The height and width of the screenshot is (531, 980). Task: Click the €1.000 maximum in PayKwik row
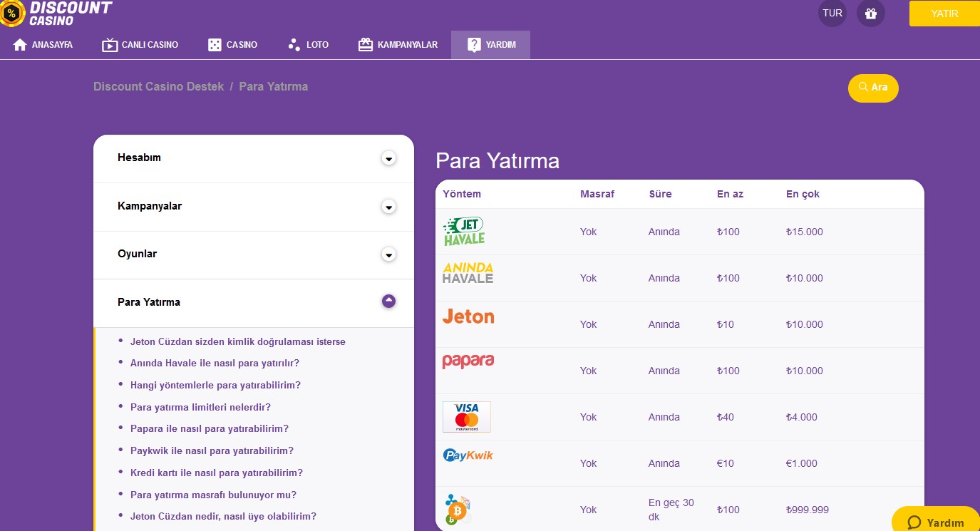pos(802,463)
